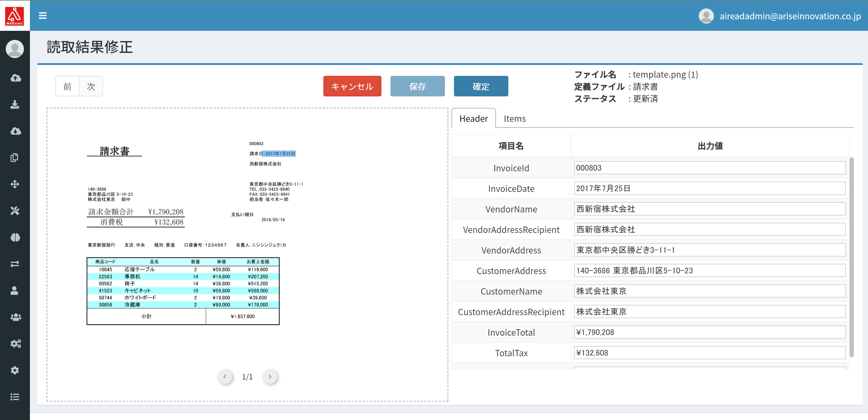The height and width of the screenshot is (420, 868).
Task: Click the 保存 save button
Action: [x=417, y=86]
